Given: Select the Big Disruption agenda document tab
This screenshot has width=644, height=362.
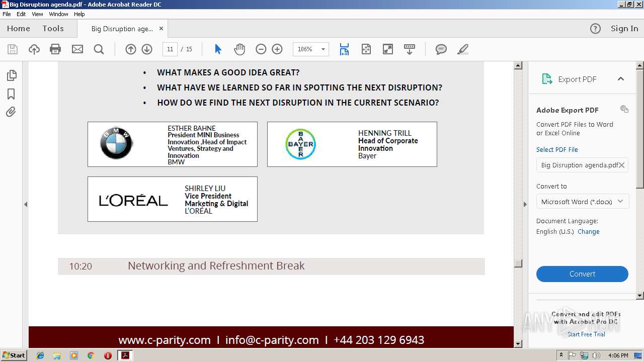Looking at the screenshot, I should 122,29.
